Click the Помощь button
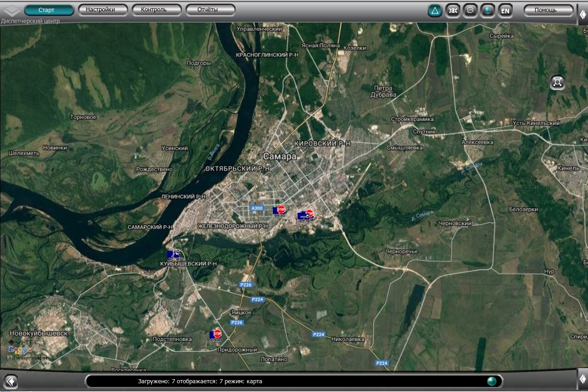 point(548,10)
